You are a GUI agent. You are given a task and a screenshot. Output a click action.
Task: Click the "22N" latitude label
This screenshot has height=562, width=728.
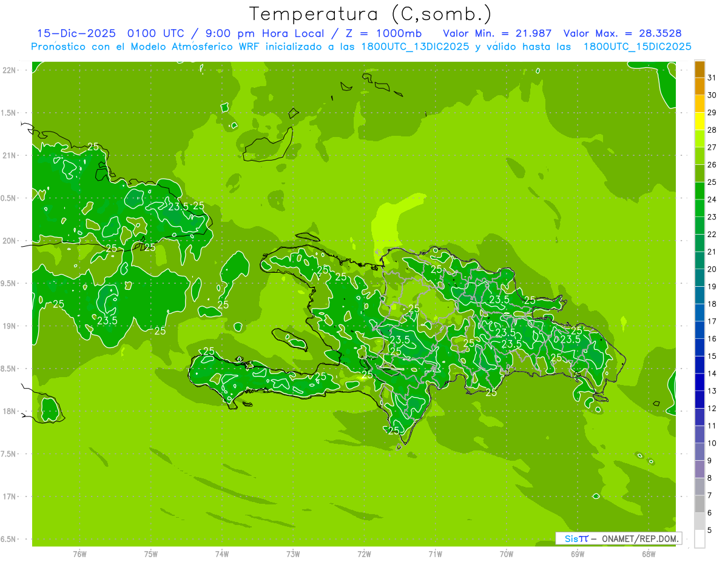point(9,70)
